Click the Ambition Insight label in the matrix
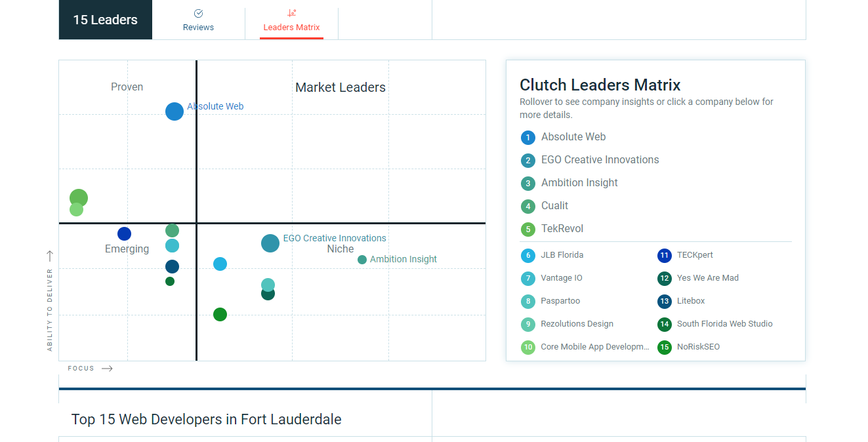Screen dimensions: 868x442 pyautogui.click(x=403, y=259)
